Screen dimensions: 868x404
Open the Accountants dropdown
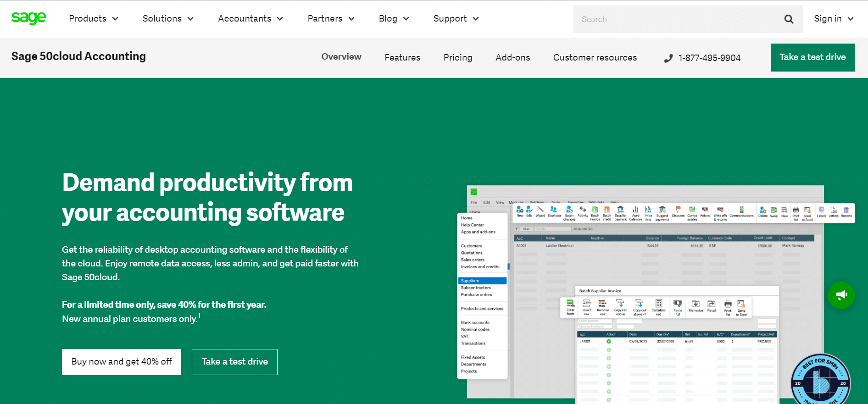click(x=250, y=19)
